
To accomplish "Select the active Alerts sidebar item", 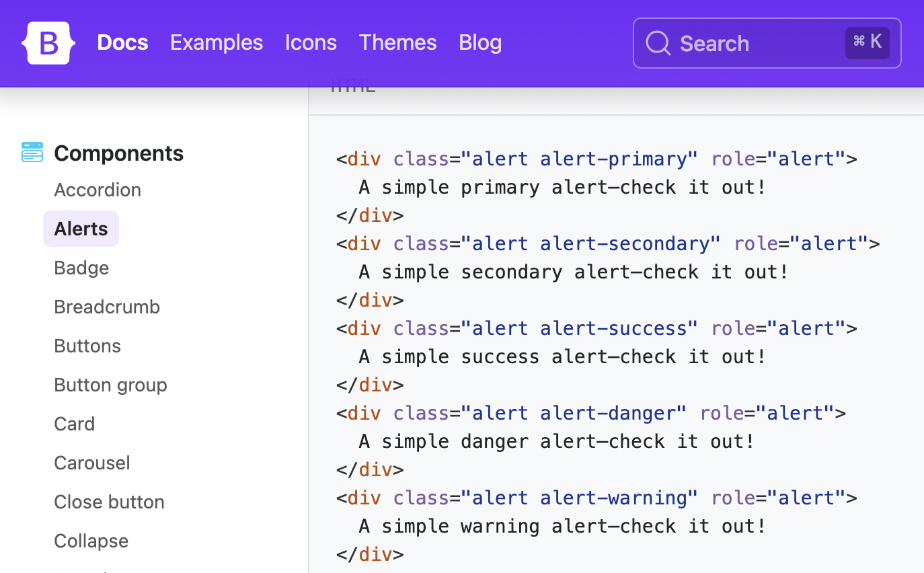I will [81, 229].
